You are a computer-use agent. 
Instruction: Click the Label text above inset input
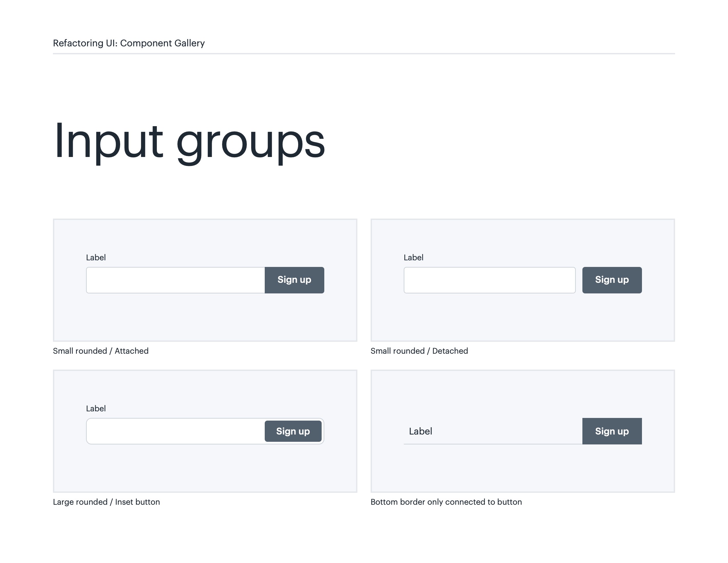click(x=96, y=409)
